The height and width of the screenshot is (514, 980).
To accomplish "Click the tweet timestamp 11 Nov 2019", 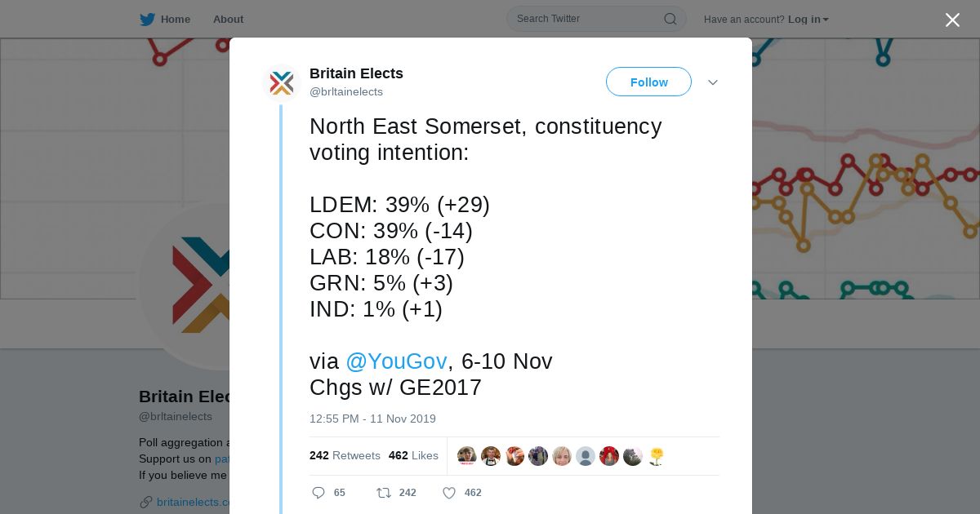I will [372, 419].
